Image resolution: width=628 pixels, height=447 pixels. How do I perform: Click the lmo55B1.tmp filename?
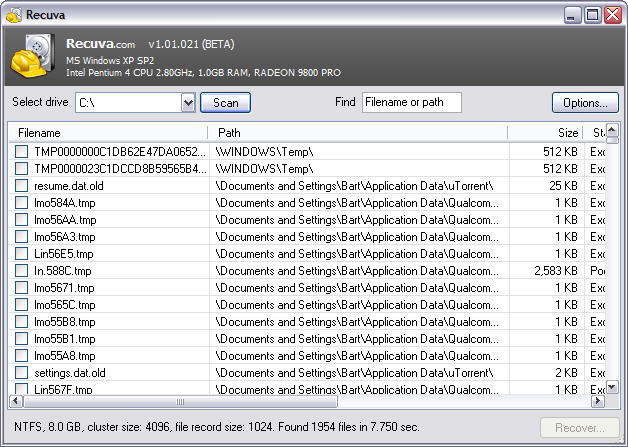(x=65, y=339)
